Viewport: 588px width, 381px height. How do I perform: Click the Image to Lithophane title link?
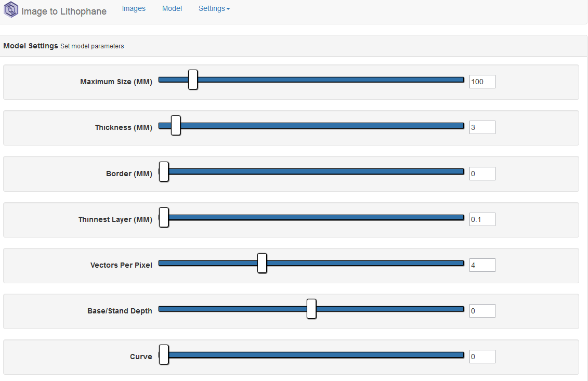(x=64, y=11)
